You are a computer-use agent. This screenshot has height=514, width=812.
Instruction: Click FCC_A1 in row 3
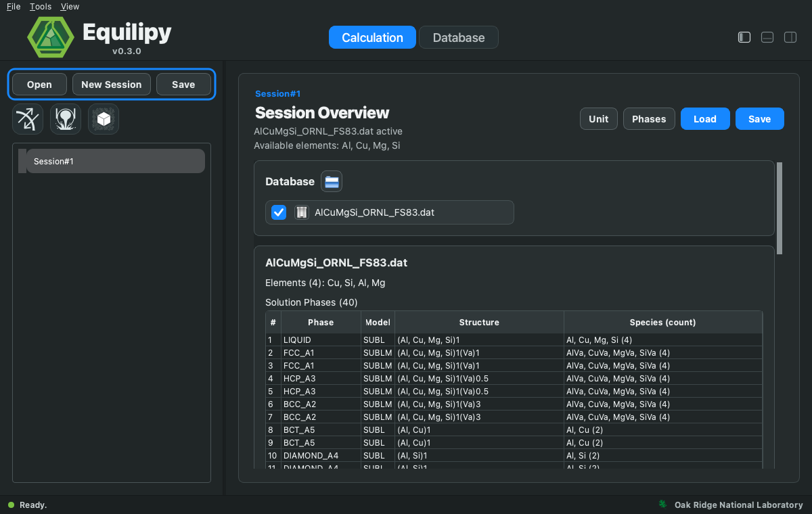point(321,365)
